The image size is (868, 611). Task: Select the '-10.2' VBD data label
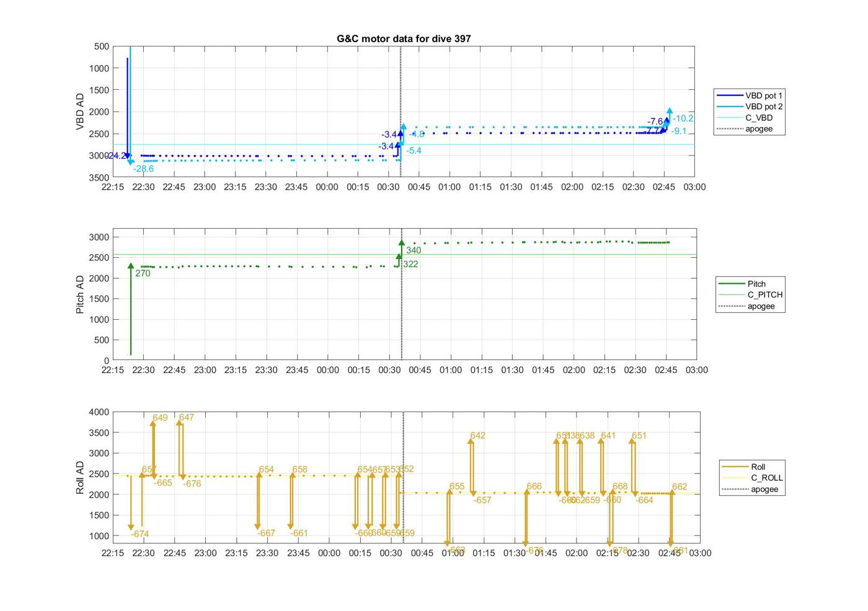tap(683, 118)
